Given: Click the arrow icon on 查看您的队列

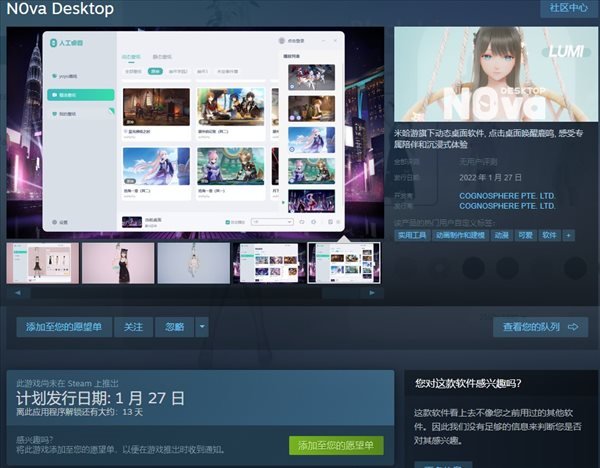Looking at the screenshot, I should tap(573, 327).
